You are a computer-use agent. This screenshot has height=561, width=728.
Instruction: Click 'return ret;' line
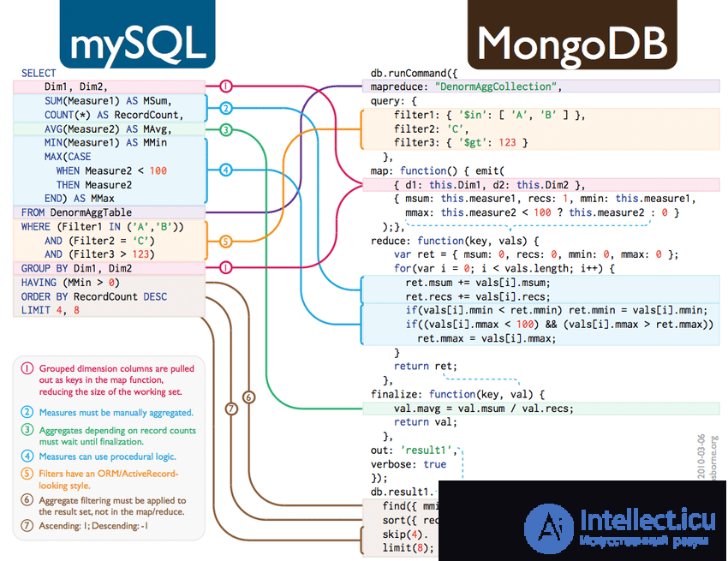pyautogui.click(x=426, y=366)
